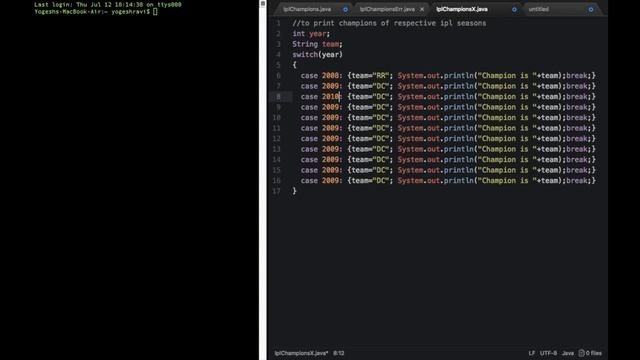Click the 'team' variable in 'String team;'
This screenshot has height=360, width=640.
pos(330,44)
